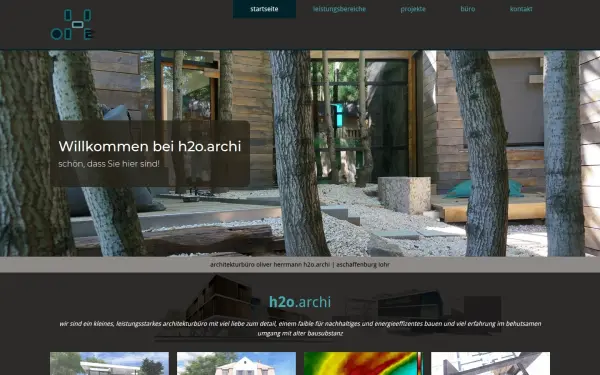Open the startseite menu item
The height and width of the screenshot is (375, 600).
point(264,9)
